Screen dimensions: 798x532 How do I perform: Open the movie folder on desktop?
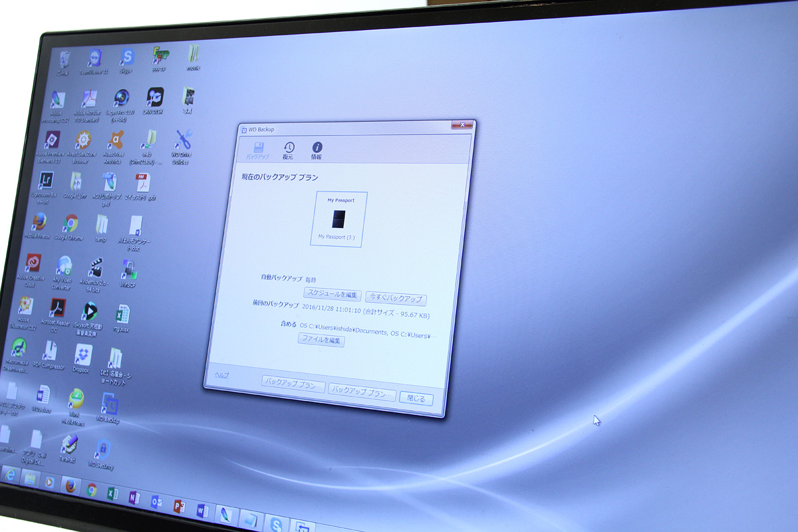point(194,57)
